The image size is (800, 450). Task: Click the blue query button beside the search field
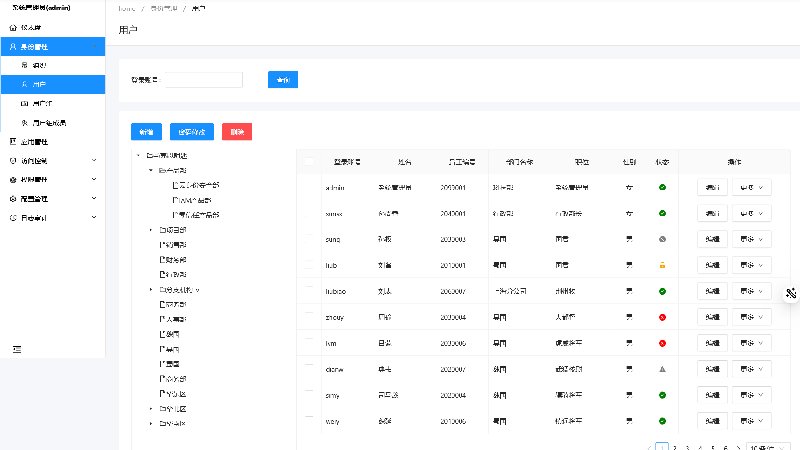283,80
